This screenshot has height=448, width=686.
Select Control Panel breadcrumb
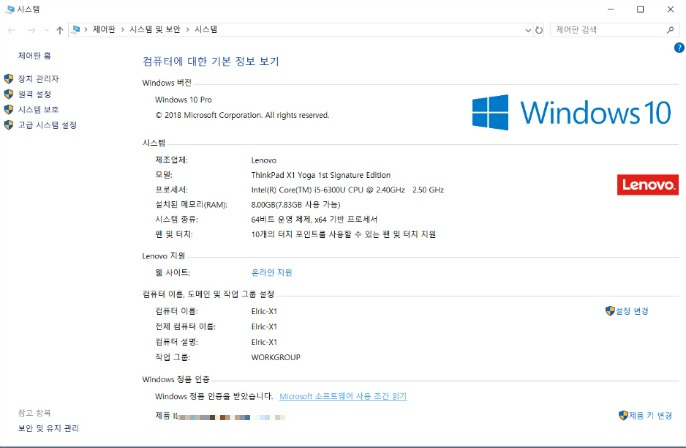click(x=104, y=29)
